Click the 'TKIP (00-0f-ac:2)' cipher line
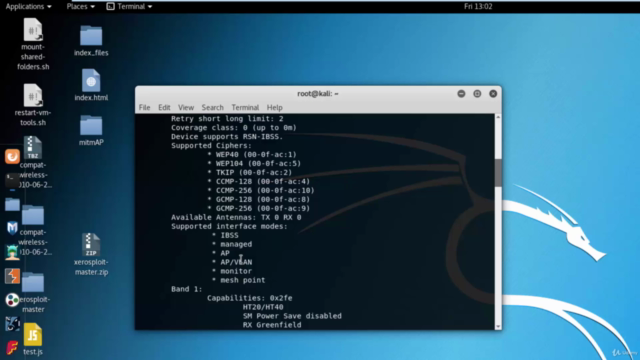640x360 pixels. 249,173
